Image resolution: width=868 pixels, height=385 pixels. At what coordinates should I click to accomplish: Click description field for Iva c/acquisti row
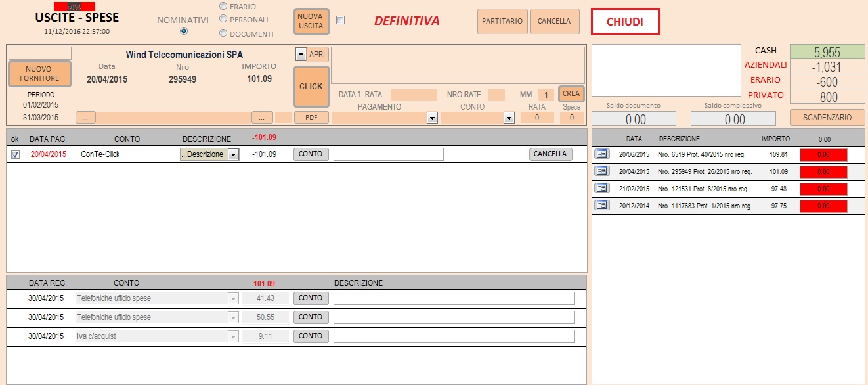[454, 336]
